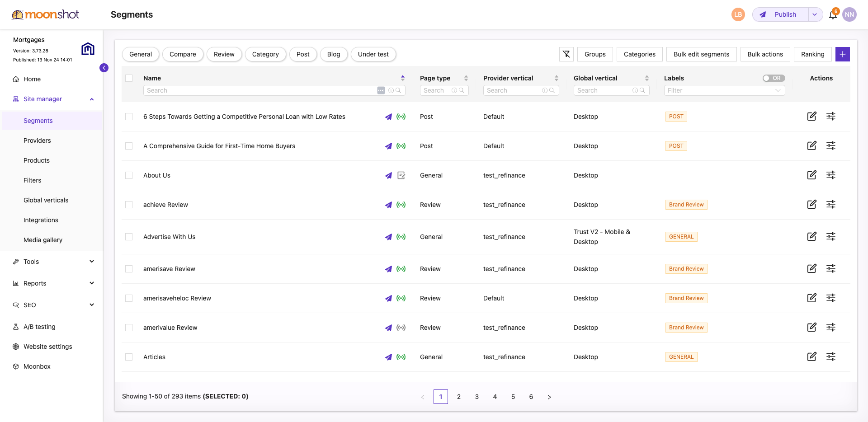This screenshot has height=422, width=868.
Task: Sort by Global vertical column arrows
Action: [647, 78]
